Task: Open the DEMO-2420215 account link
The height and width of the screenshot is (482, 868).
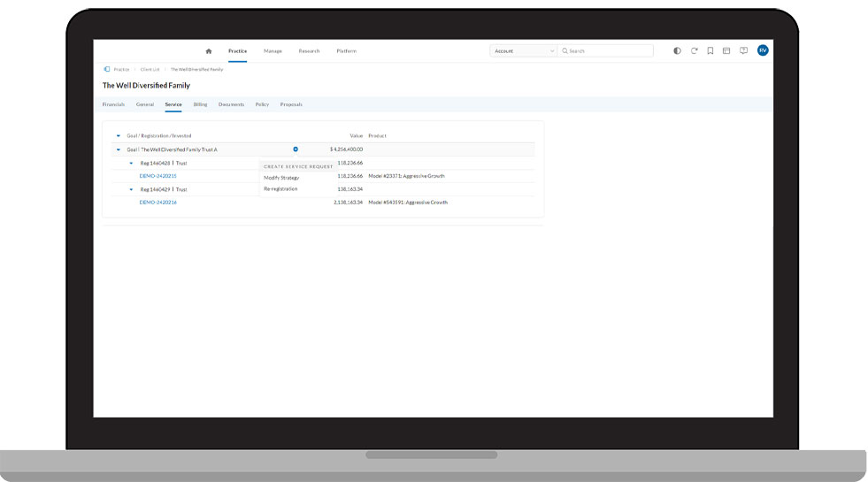Action: coord(157,176)
